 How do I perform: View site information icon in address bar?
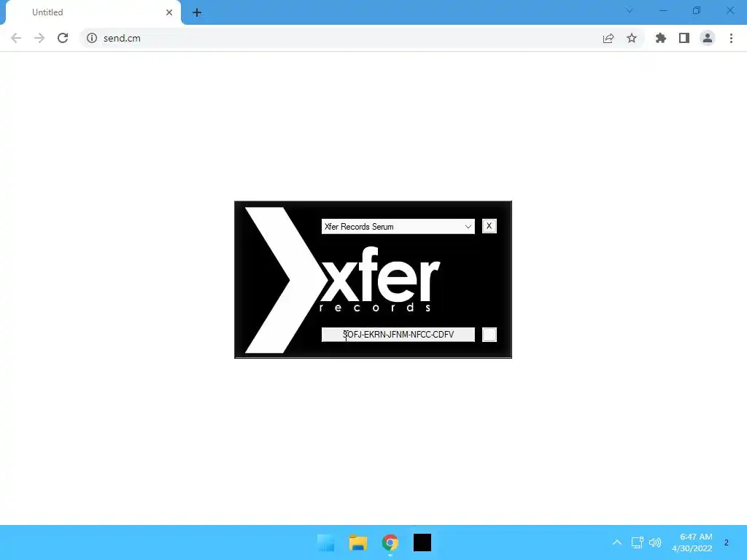(x=92, y=38)
